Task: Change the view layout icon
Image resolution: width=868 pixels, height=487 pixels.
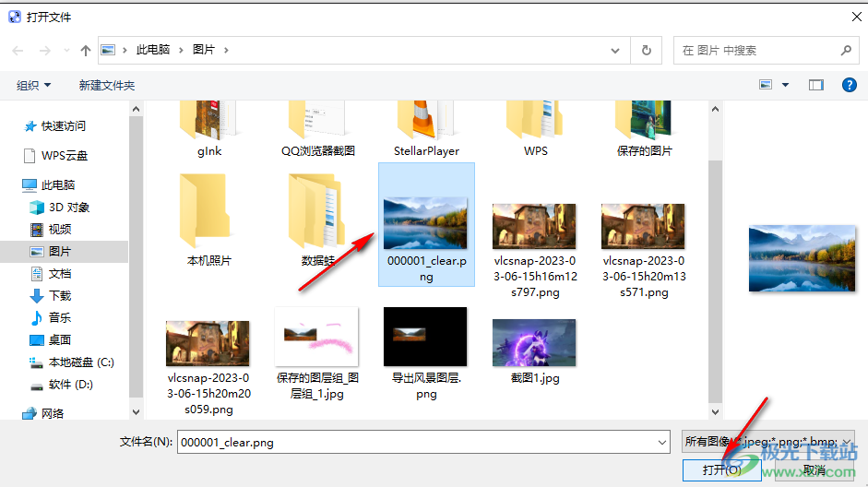Action: click(766, 85)
